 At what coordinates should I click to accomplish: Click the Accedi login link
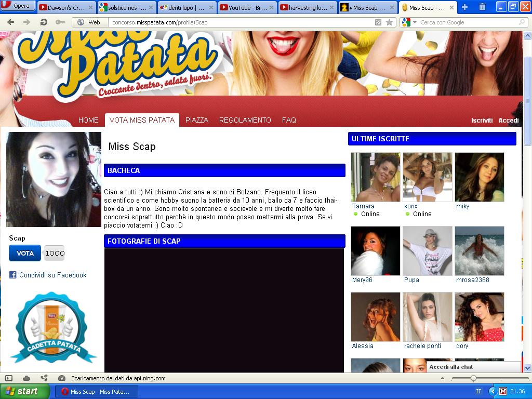509,121
